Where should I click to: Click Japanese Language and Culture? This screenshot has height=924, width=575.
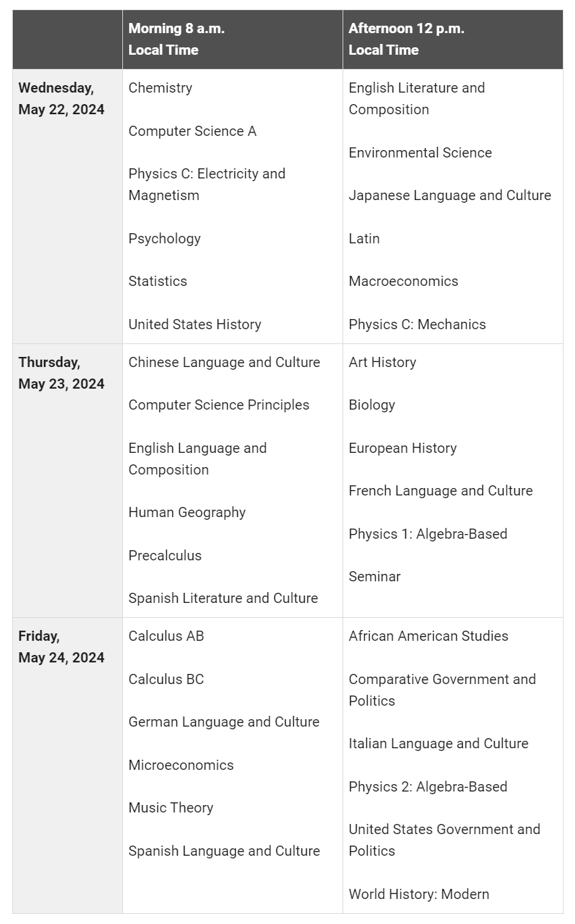click(449, 195)
